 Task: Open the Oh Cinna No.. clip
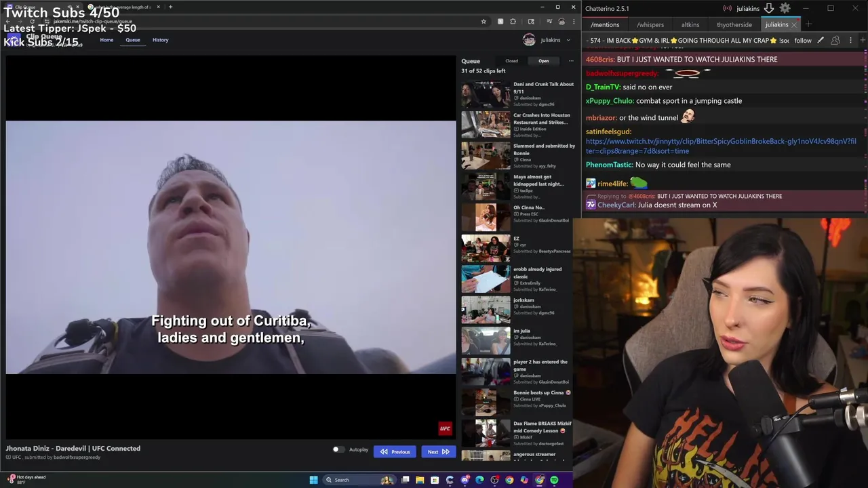point(518,218)
